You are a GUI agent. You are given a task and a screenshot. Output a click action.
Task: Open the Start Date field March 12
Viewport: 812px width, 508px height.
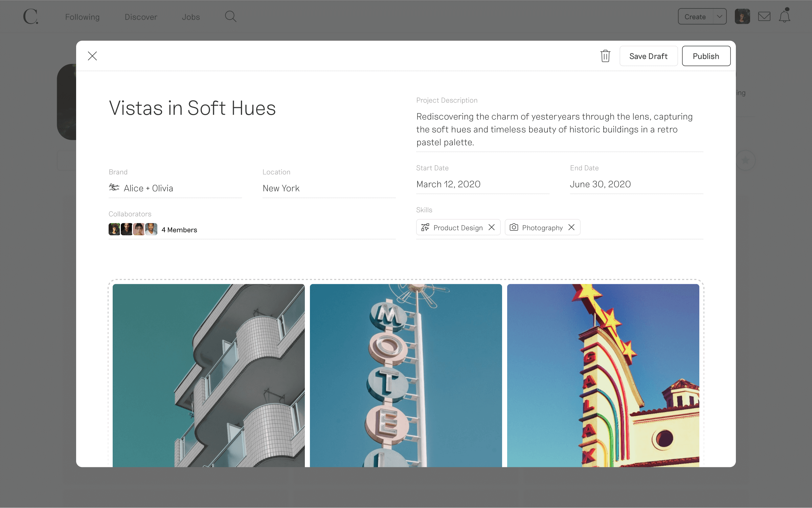point(448,184)
